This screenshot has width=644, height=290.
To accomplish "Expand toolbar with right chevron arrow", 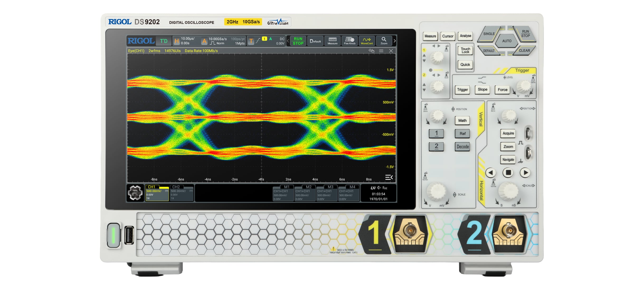I will point(395,41).
